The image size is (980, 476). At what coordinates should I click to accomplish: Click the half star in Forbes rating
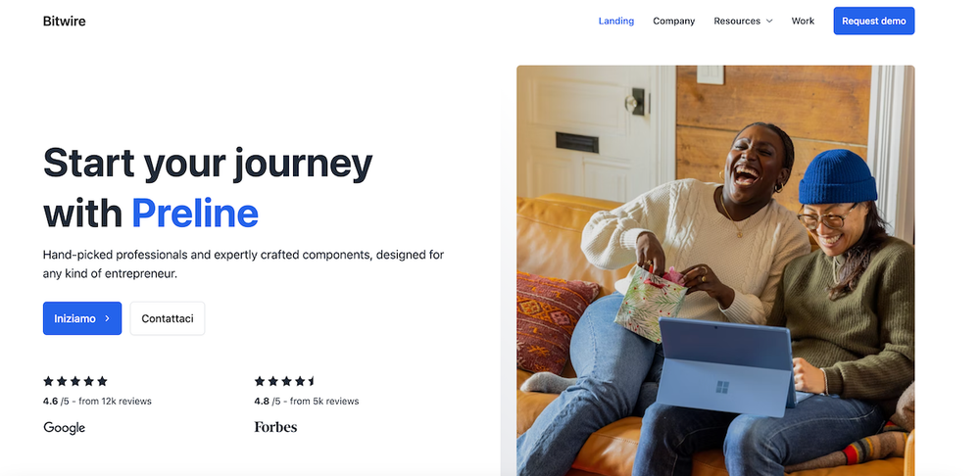point(312,381)
